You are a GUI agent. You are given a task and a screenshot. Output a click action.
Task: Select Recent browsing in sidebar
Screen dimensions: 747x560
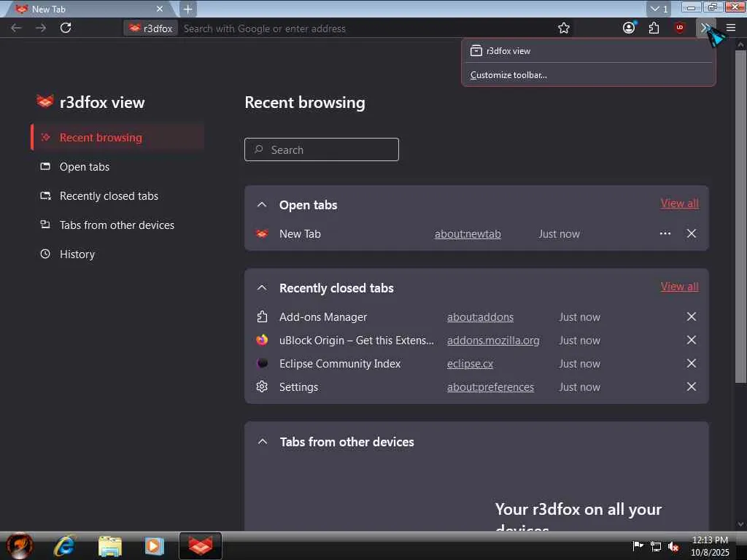click(x=117, y=138)
